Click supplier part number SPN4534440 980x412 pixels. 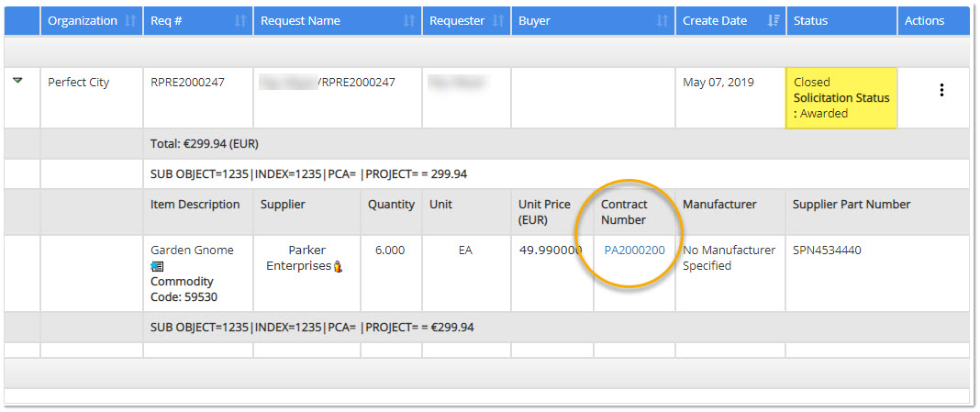coord(827,251)
